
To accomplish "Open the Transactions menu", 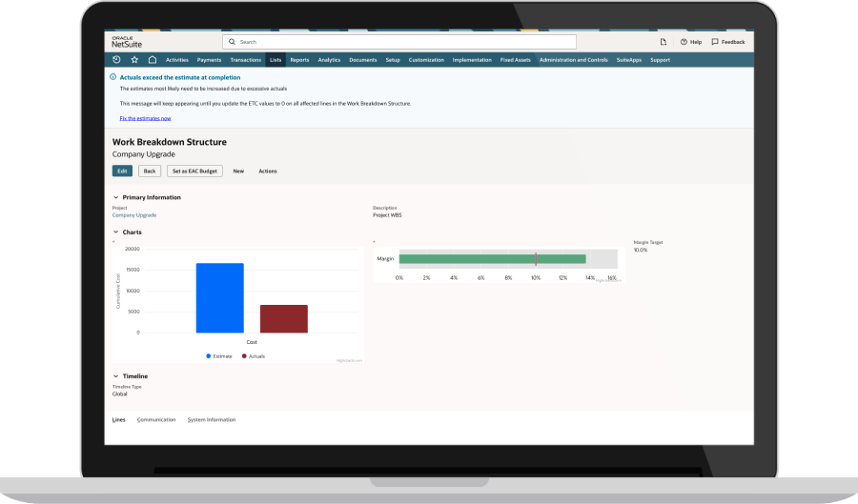I will tap(245, 60).
